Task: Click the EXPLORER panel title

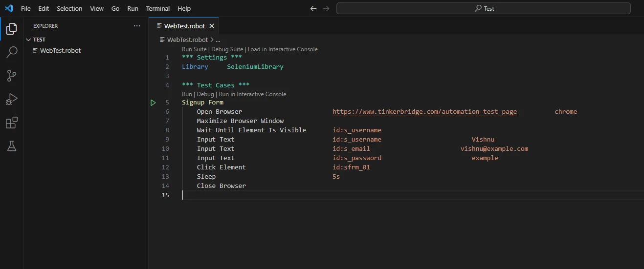Action: pos(45,26)
